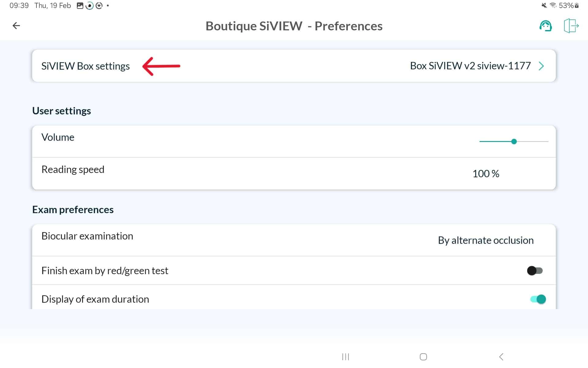Tap the muted sound status icon

[x=544, y=6]
